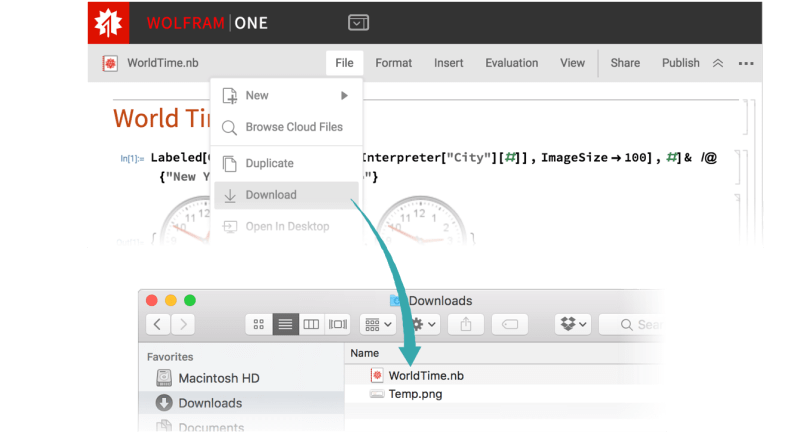This screenshot has width=800, height=432.
Task: Click the Browse Cloud Files magnifier icon
Action: click(230, 128)
